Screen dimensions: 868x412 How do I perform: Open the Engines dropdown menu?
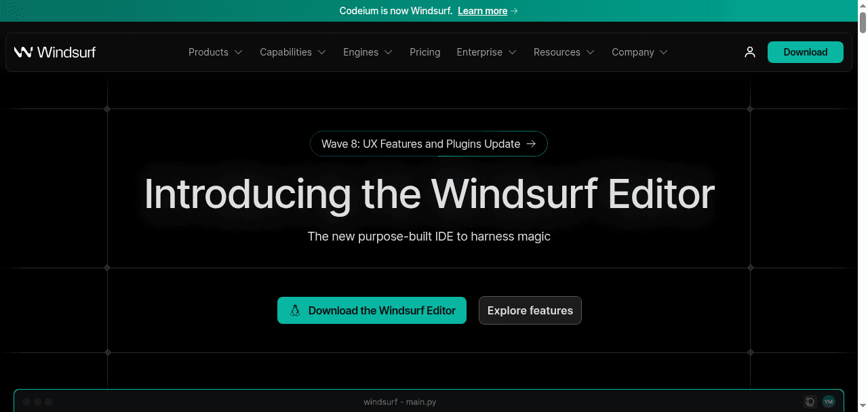point(368,52)
